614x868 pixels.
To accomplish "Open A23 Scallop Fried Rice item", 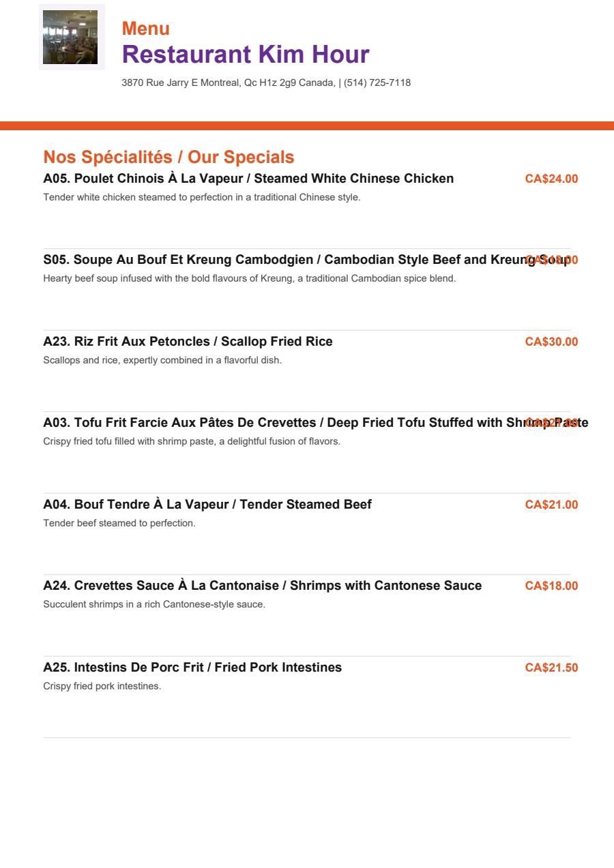I will click(188, 342).
